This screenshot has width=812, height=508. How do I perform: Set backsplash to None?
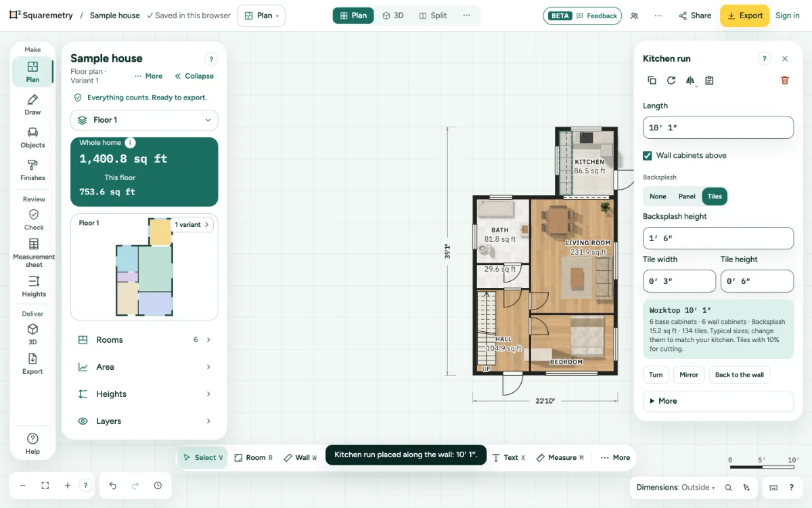pyautogui.click(x=658, y=196)
